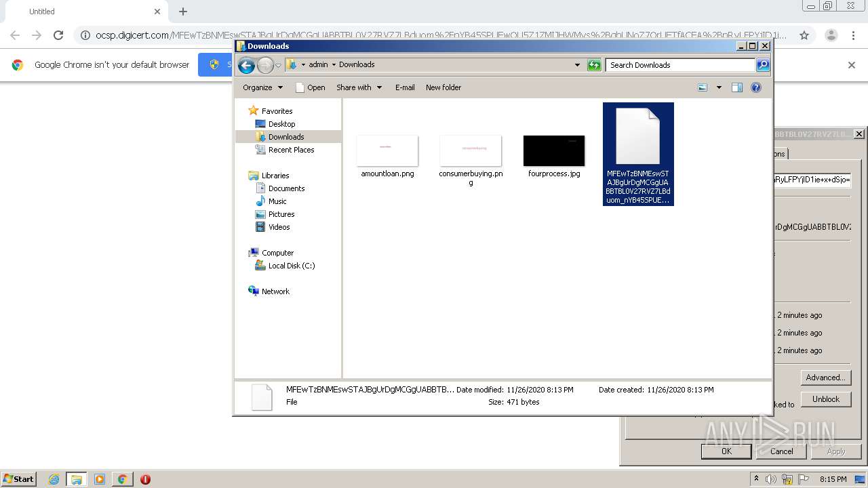Open explorer help icon

756,87
